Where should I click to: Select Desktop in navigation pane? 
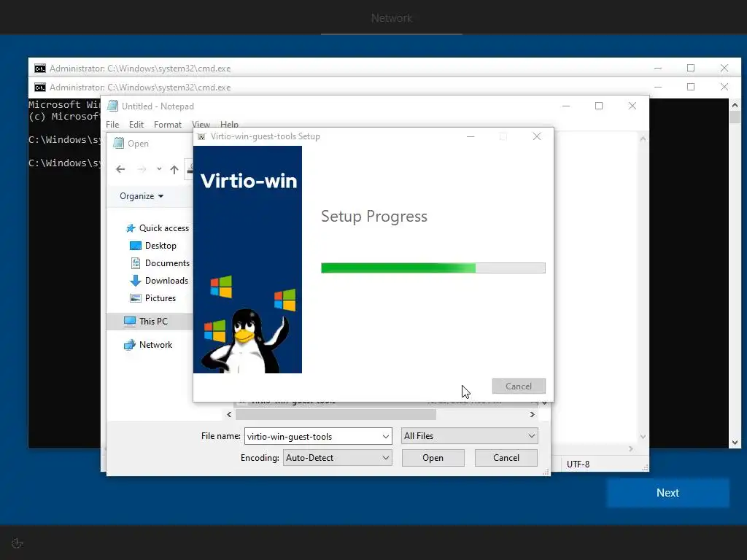(x=160, y=246)
